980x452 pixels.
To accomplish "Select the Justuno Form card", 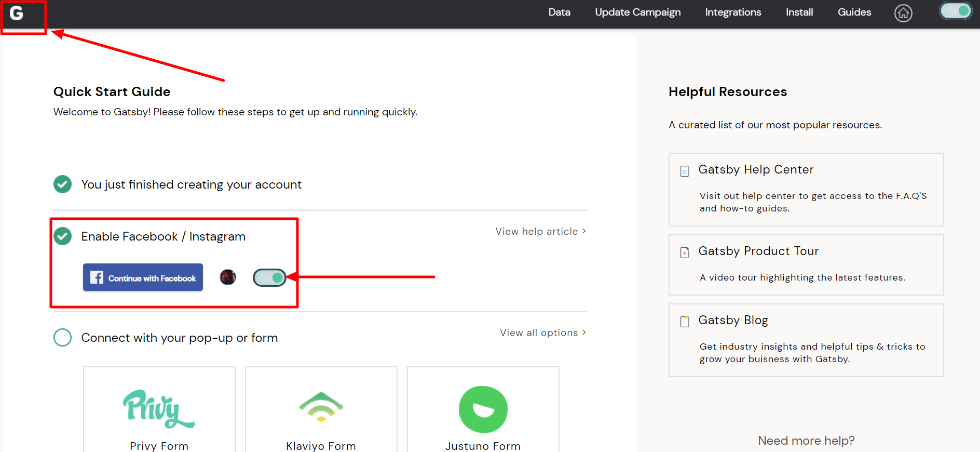I will click(x=483, y=409).
